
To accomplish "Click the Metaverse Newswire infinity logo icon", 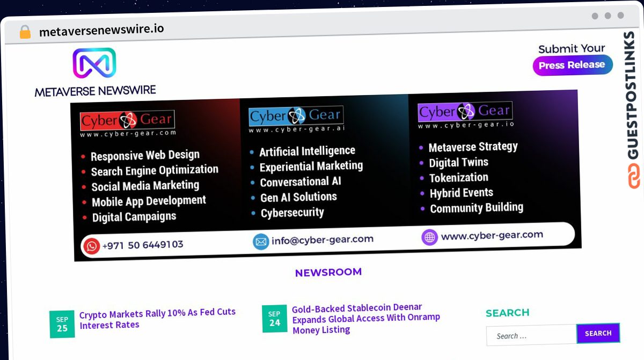I will (x=94, y=63).
